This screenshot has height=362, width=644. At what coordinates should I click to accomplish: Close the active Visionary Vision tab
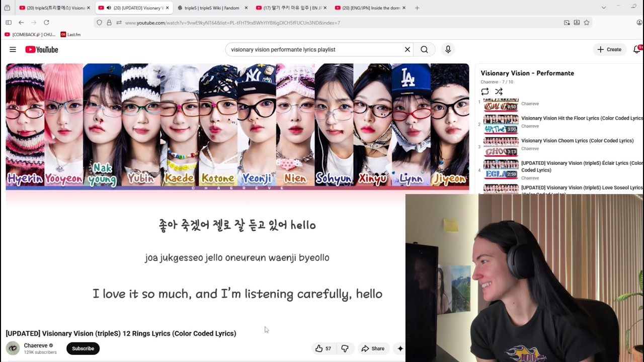tap(167, 8)
